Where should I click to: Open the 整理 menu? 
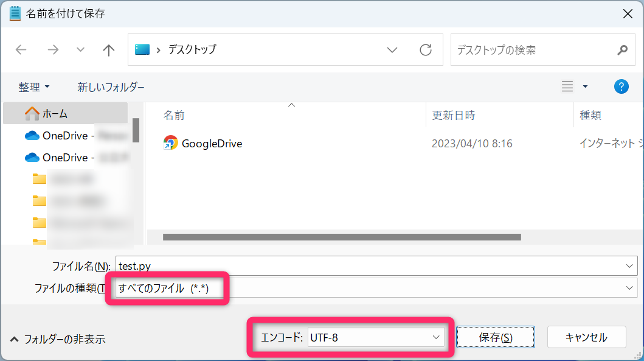33,87
